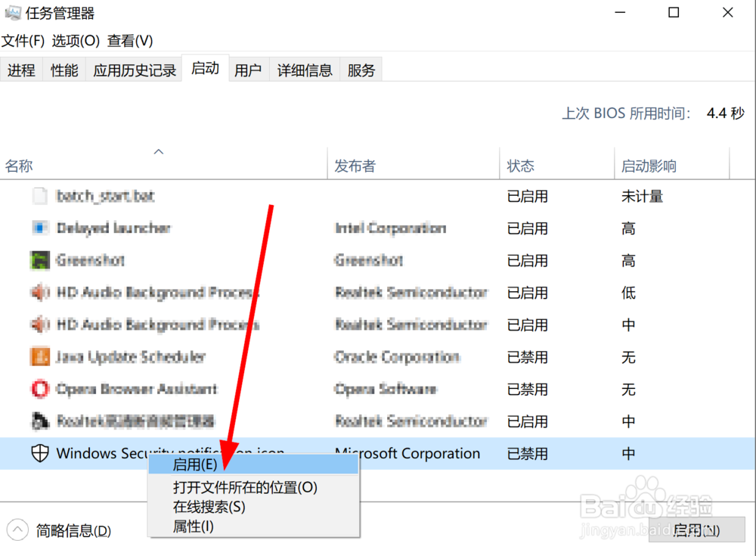Image resolution: width=756 pixels, height=556 pixels.
Task: Click the 4.4 秒 BIOS time value
Action: (726, 113)
